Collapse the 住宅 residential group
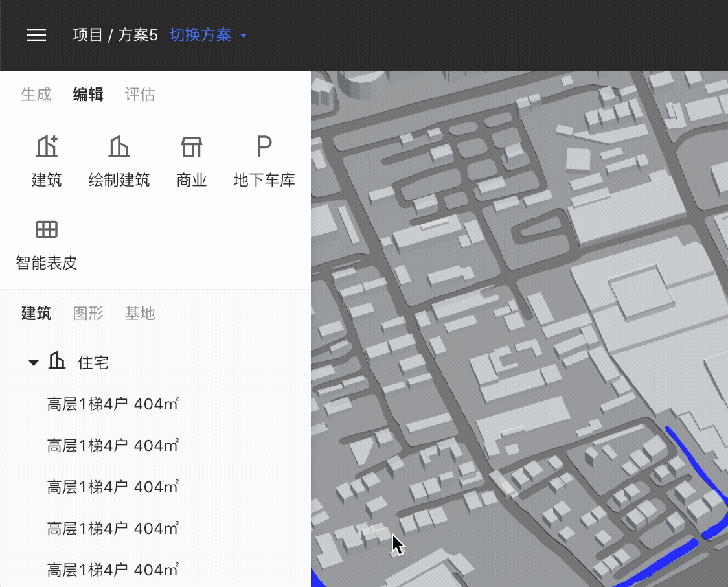 pyautogui.click(x=33, y=362)
